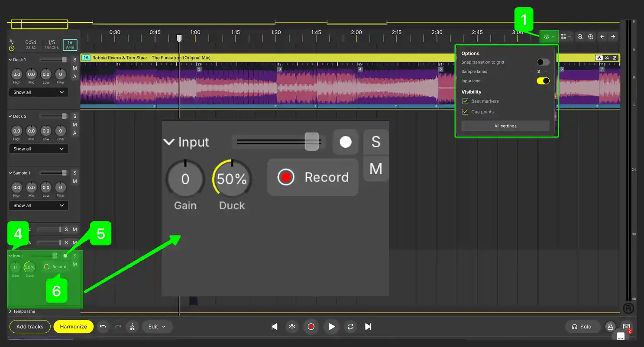
Task: Click the scissors split icon
Action: click(132, 327)
